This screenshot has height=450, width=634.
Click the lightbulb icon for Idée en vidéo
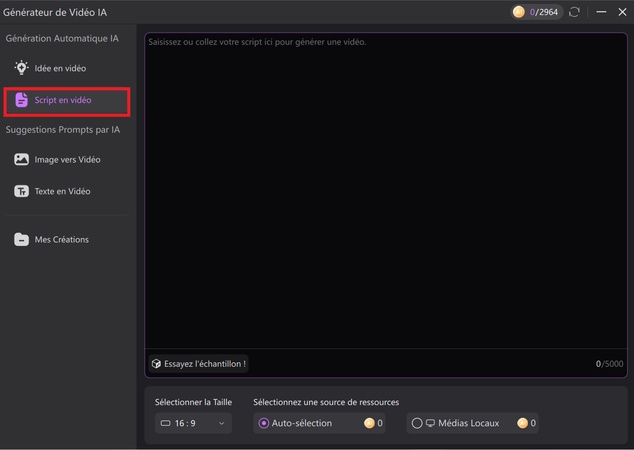coord(21,68)
